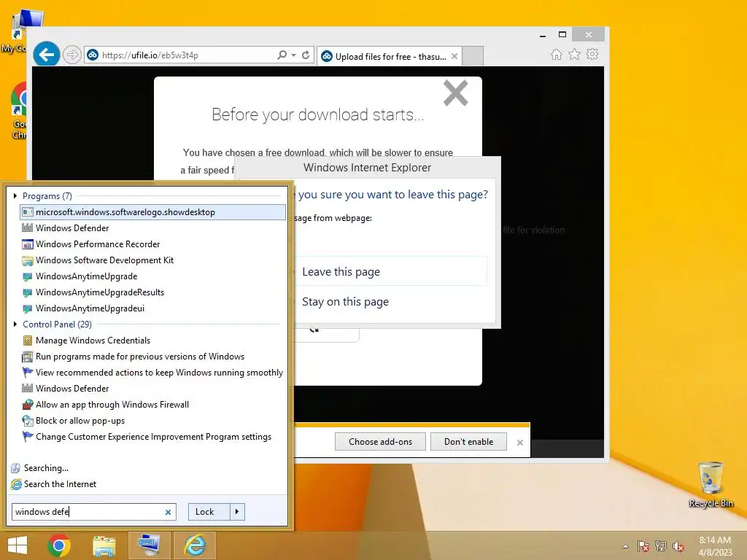Open a new blank tab in Internet Explorer
The image size is (747, 560).
point(473,56)
